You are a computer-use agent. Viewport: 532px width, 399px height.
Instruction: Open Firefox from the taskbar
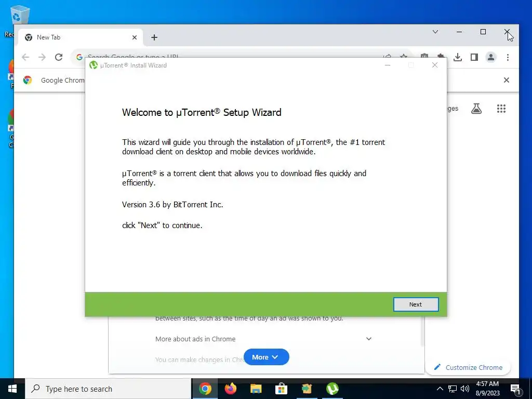click(x=230, y=389)
